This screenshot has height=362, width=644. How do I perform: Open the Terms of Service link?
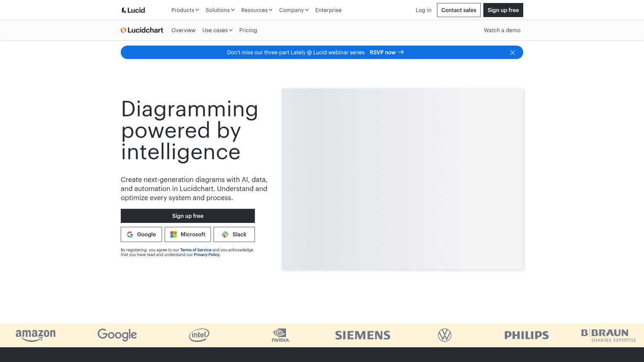[x=196, y=250]
